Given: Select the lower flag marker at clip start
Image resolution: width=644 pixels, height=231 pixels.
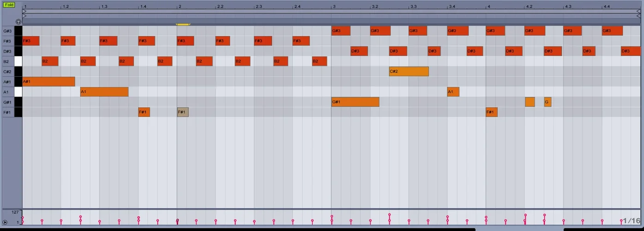Looking at the screenshot, I should (x=24, y=16).
